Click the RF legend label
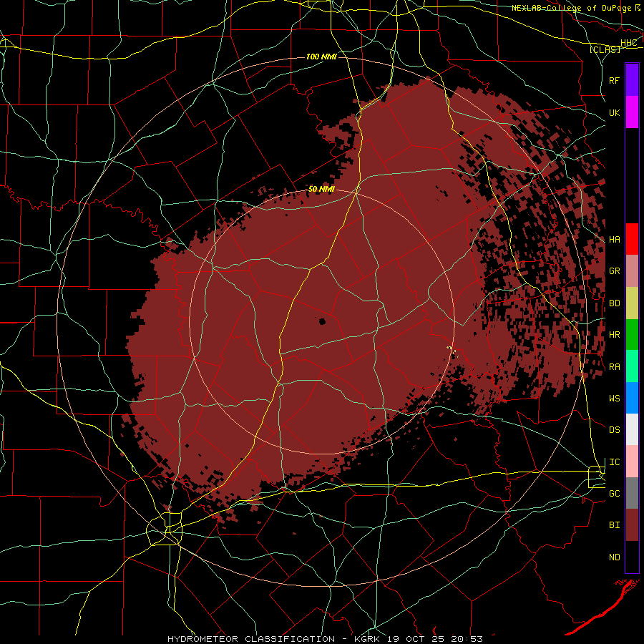 click(614, 80)
